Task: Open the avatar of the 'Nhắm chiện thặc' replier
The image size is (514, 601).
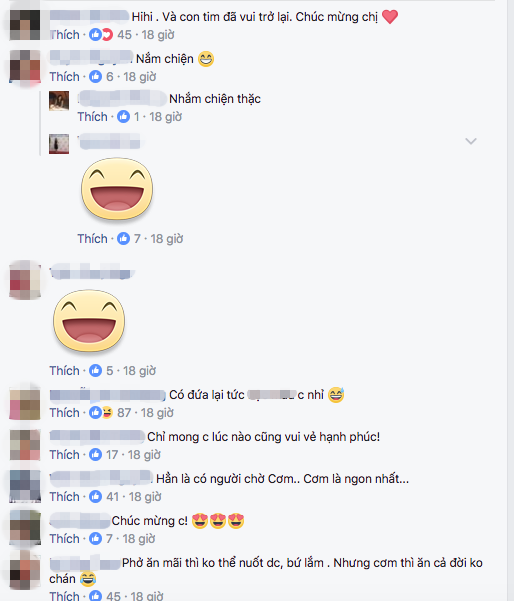Action: (x=59, y=101)
